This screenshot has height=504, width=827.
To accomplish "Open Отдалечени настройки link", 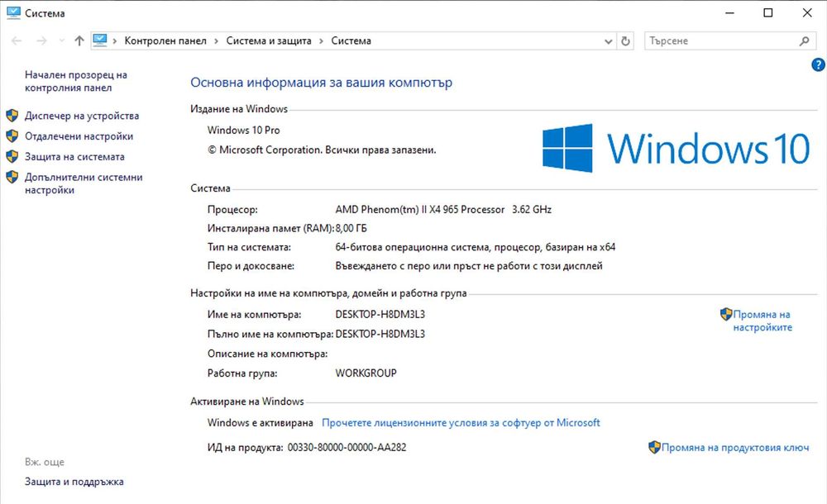I will click(79, 136).
